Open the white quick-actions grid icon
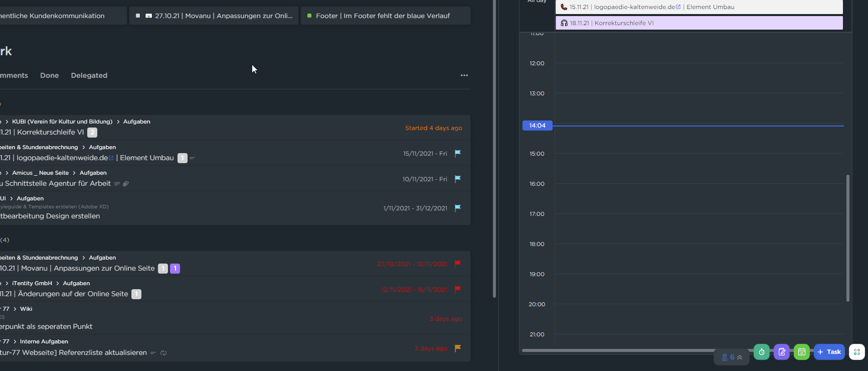This screenshot has height=371, width=868. tap(856, 352)
